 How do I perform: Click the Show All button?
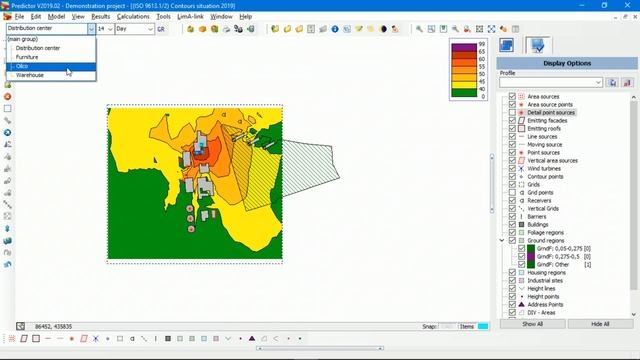[x=533, y=324]
